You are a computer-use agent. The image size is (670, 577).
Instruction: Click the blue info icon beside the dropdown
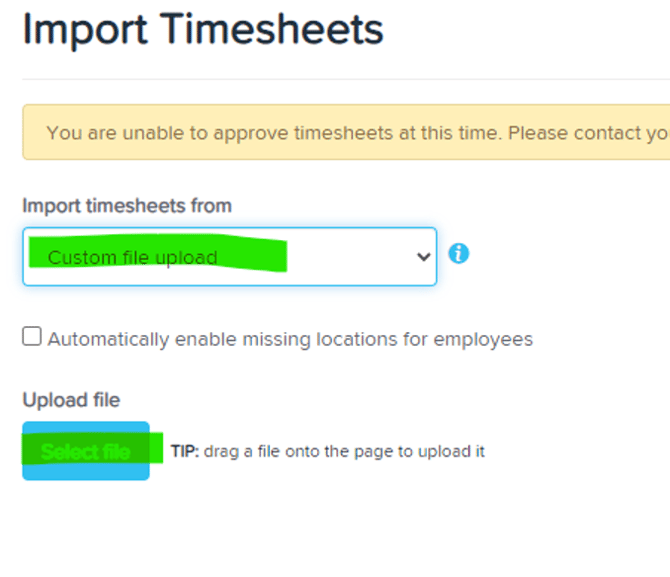tap(458, 254)
